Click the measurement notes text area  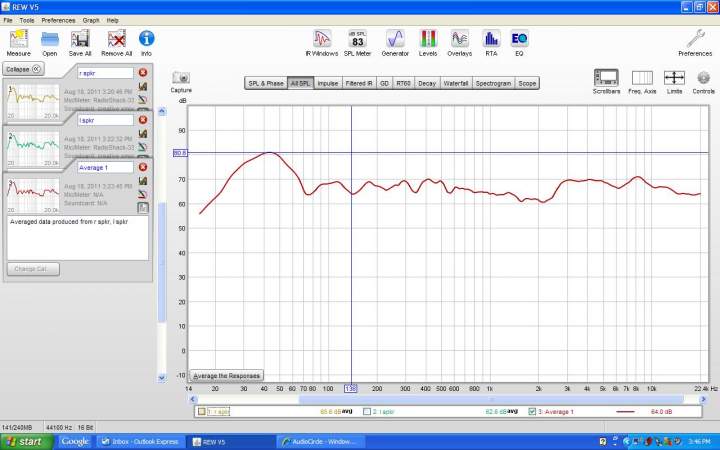point(78,238)
